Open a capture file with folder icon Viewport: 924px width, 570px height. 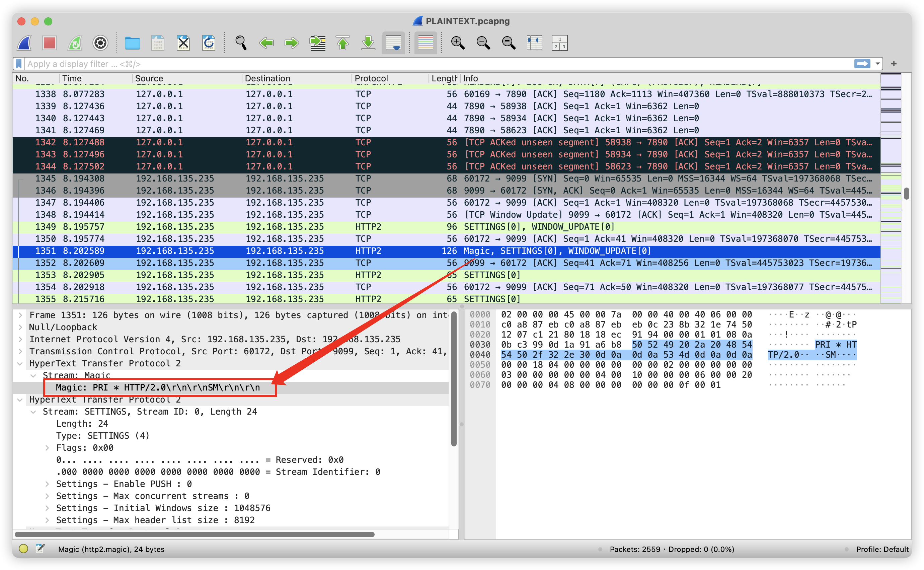pos(132,43)
